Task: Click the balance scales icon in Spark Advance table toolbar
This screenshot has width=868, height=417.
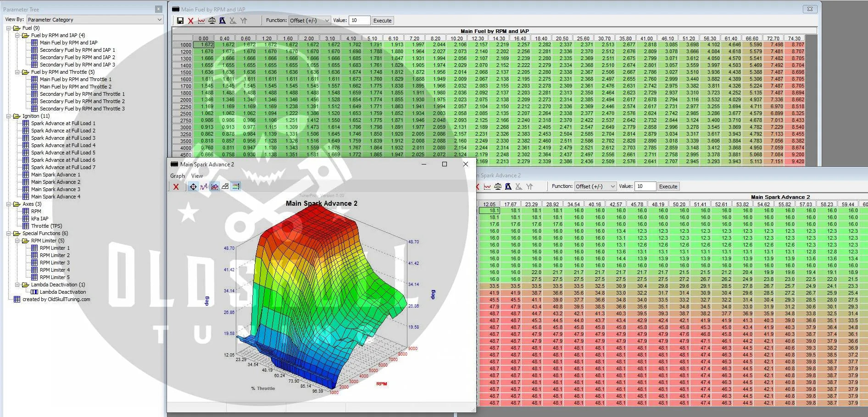Action: click(x=498, y=187)
